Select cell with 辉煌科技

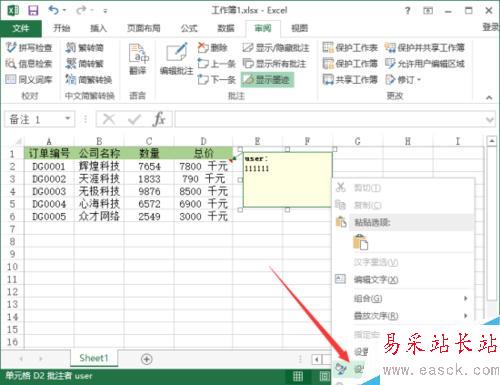(99, 166)
